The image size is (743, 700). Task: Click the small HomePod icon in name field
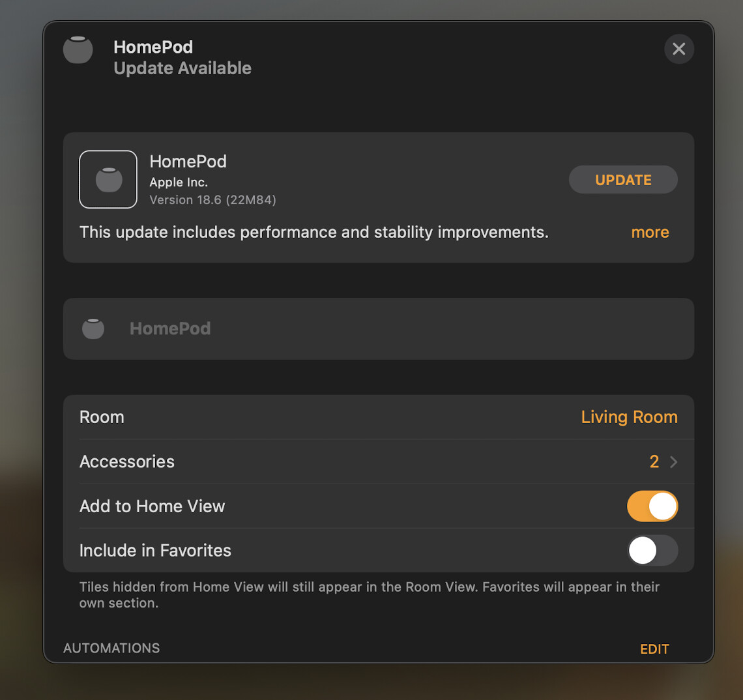click(93, 328)
